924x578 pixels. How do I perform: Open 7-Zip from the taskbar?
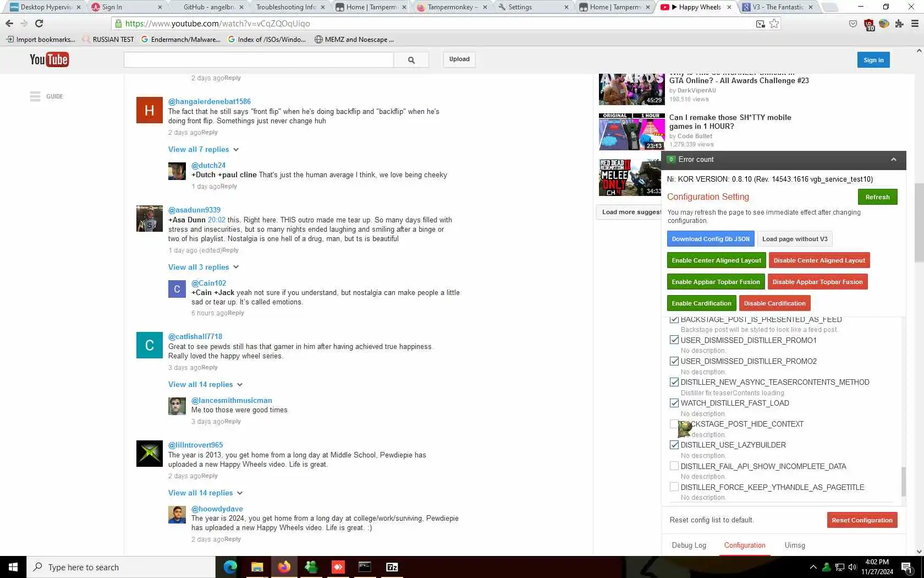[392, 567]
